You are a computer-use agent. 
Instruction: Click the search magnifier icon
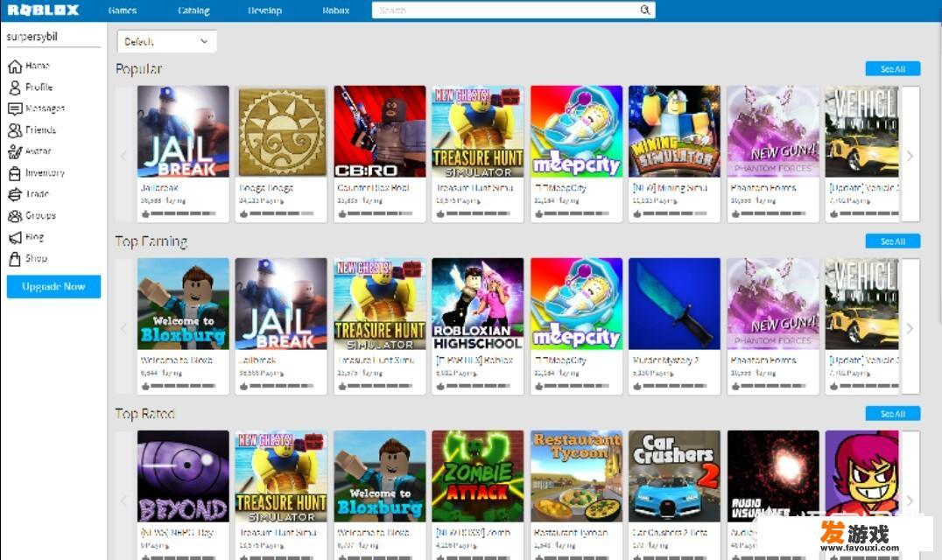644,10
